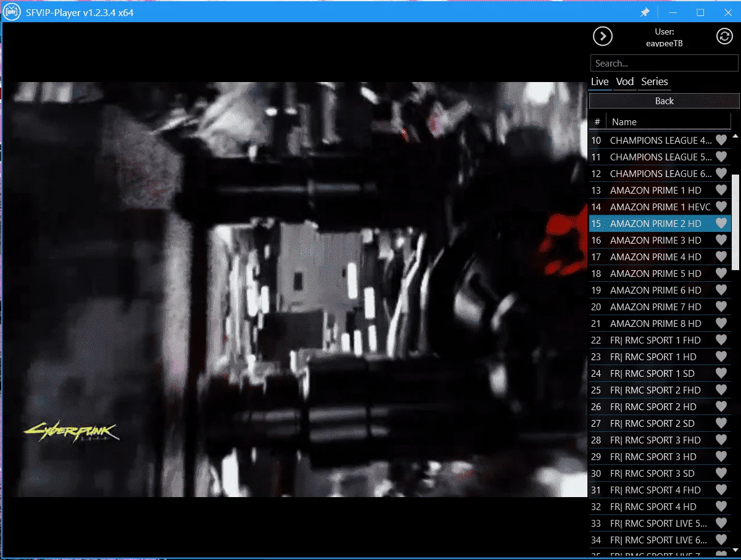Viewport: 741px width, 560px height.
Task: Play AMAZON PRIME 1 HD channel
Action: [660, 190]
